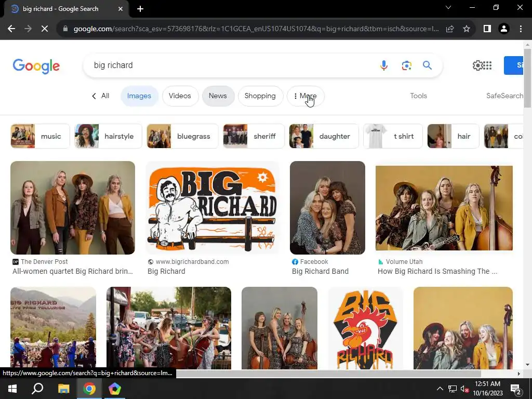Open the notification center
This screenshot has height=399, width=532.
(x=516, y=389)
